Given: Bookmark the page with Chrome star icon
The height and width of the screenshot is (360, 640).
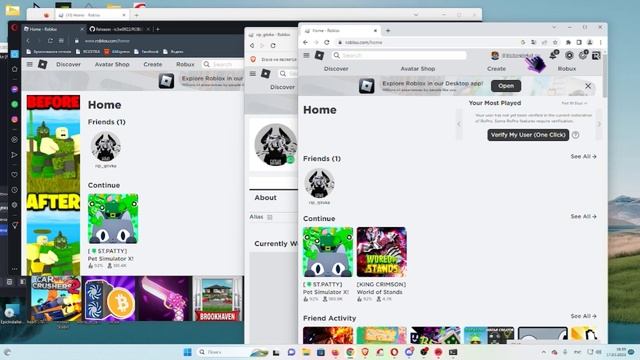Looking at the screenshot, I should pos(555,42).
